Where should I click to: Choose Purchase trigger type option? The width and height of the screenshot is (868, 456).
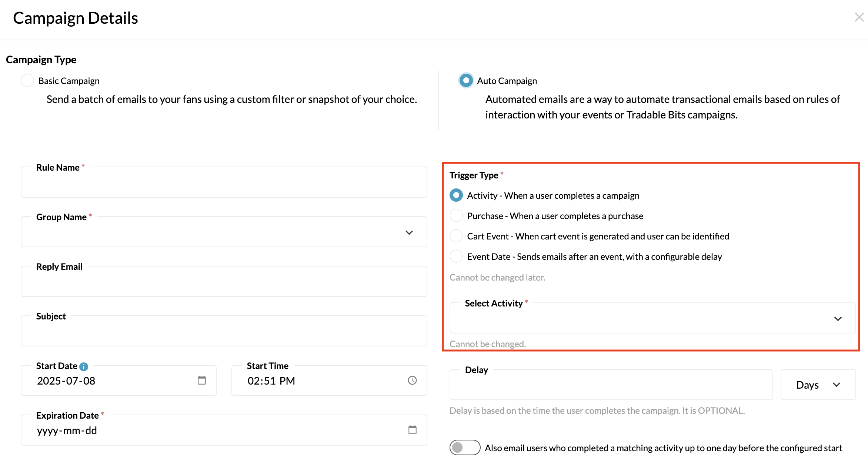(456, 215)
